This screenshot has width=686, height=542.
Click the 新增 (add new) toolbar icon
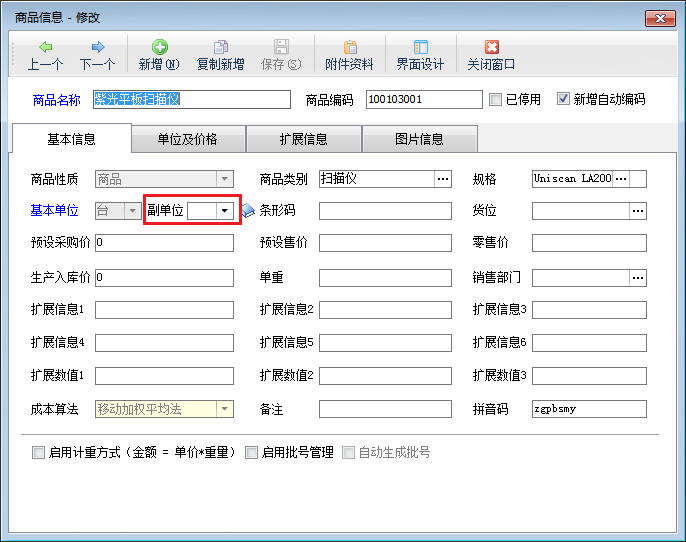(159, 48)
